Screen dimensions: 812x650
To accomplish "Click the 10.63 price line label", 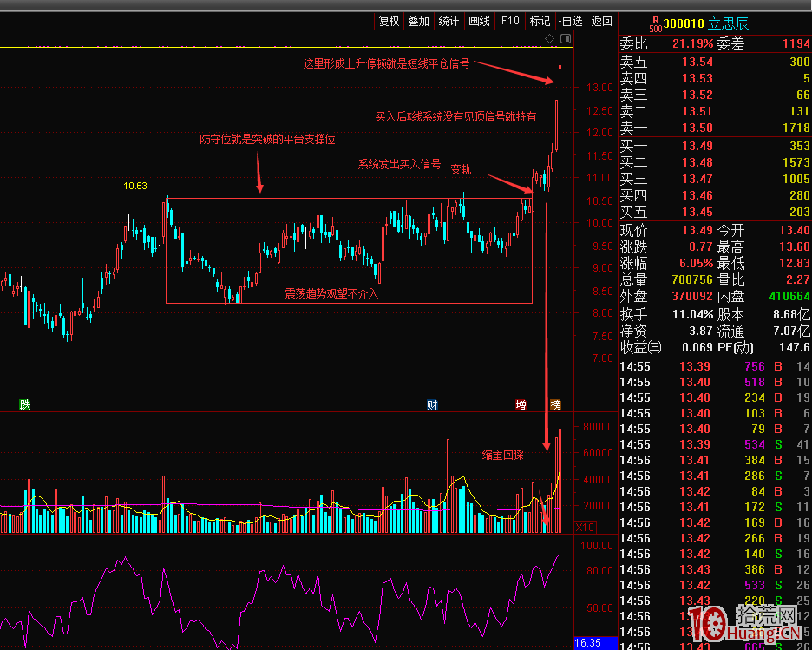I will 135,186.
